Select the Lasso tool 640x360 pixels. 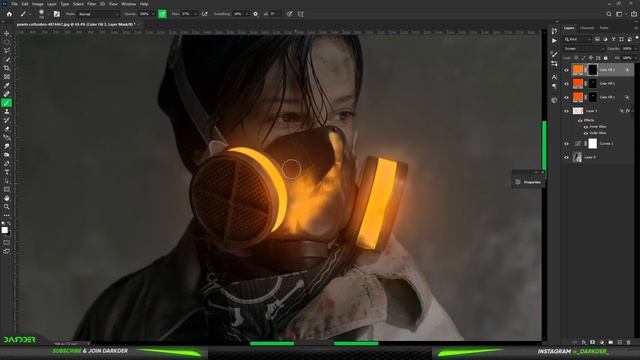click(7, 51)
